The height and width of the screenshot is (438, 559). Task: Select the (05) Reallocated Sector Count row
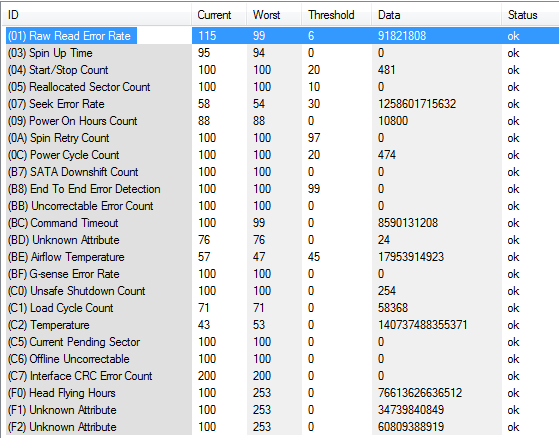click(281, 87)
